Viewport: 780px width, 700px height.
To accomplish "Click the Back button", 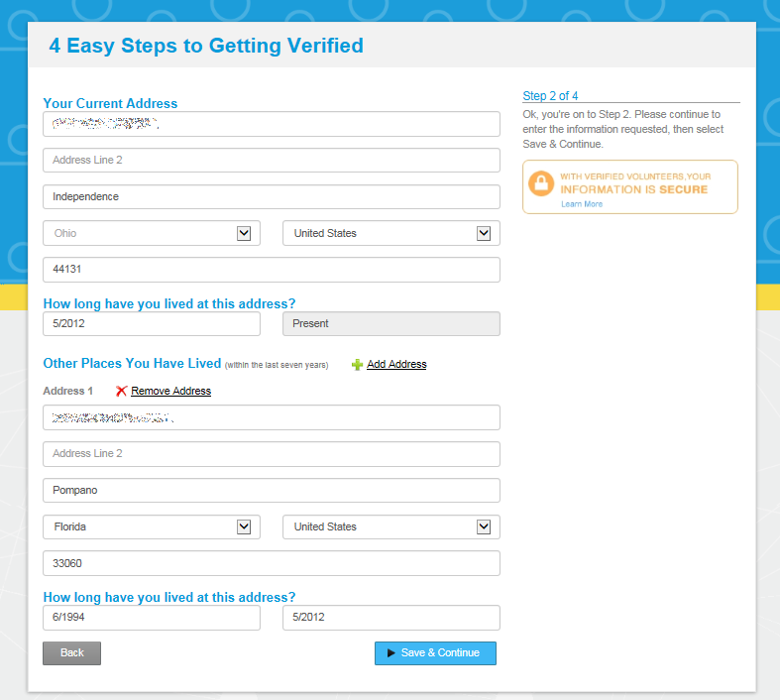I will [x=71, y=653].
